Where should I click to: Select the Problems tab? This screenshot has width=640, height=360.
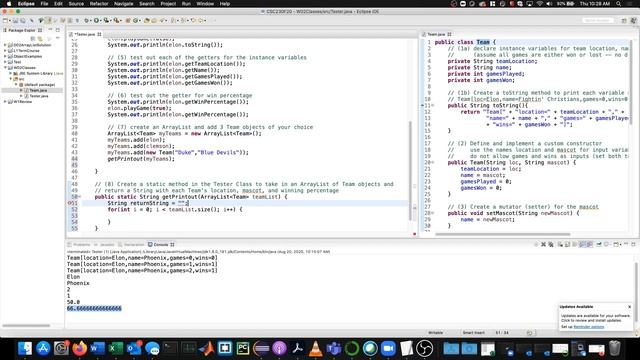coord(79,244)
